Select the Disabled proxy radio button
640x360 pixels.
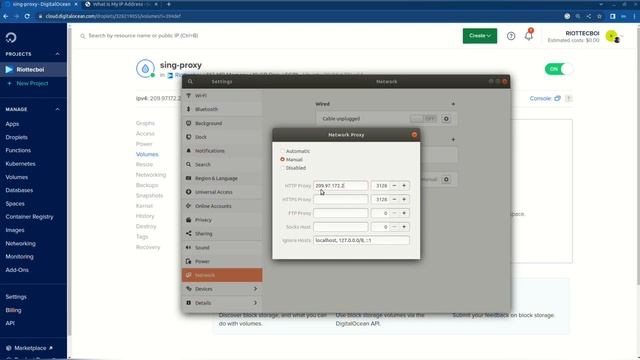(282, 168)
